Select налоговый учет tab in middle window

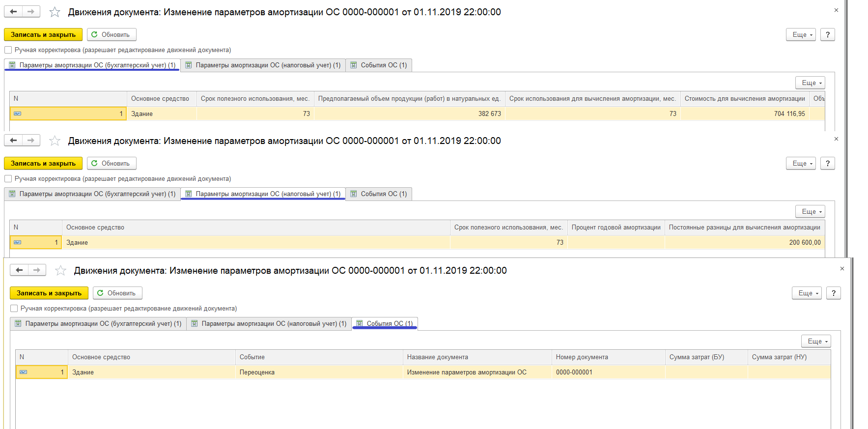tap(263, 194)
